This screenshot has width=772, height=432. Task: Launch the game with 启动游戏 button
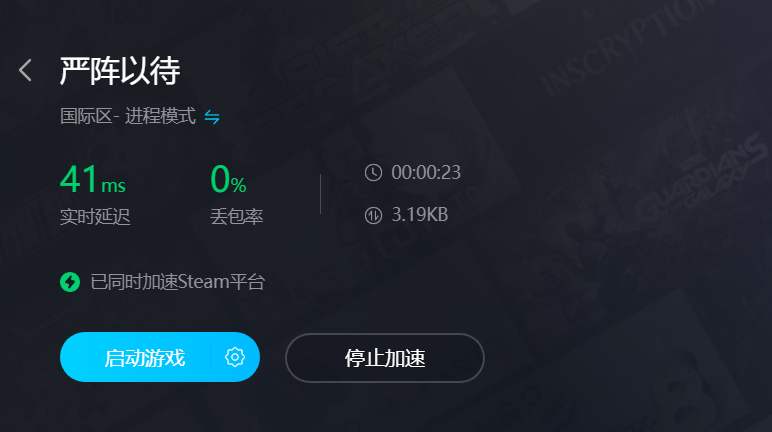point(144,358)
